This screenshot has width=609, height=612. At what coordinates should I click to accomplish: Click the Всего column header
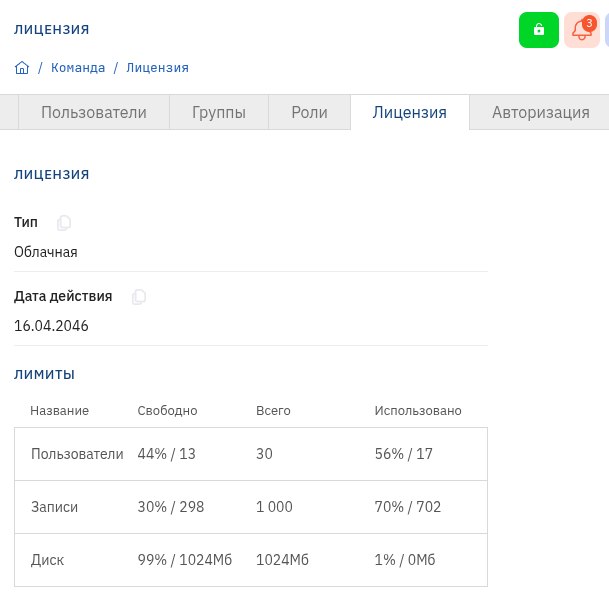pos(273,411)
